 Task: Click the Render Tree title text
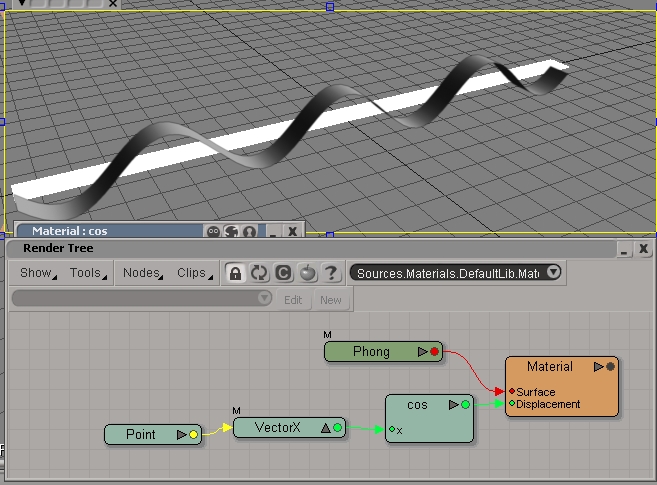pos(58,248)
